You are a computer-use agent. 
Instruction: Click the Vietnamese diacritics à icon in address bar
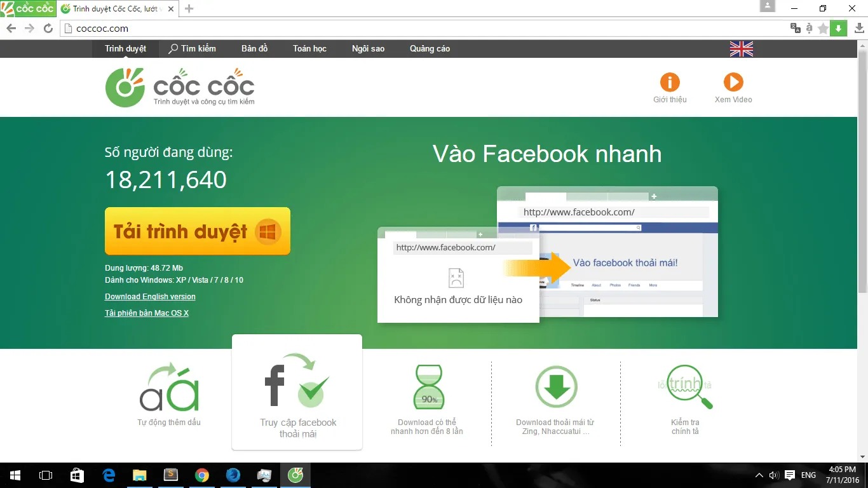(x=809, y=28)
